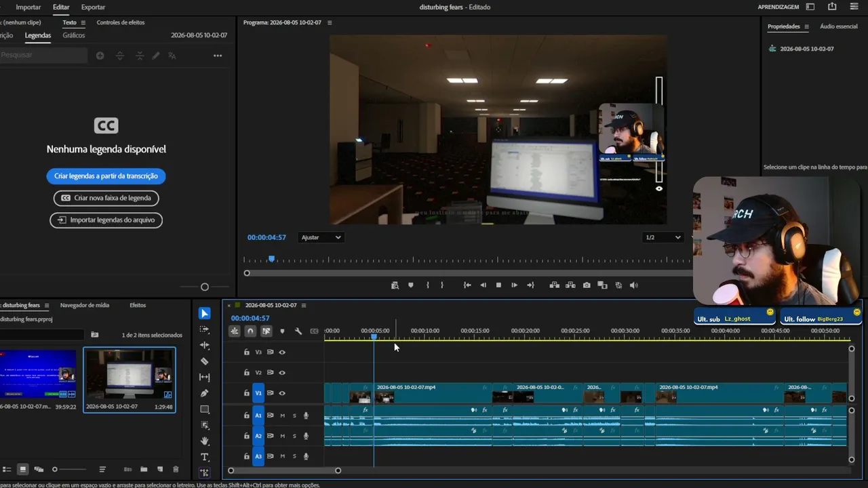Select the Rectangle tool

click(x=205, y=409)
